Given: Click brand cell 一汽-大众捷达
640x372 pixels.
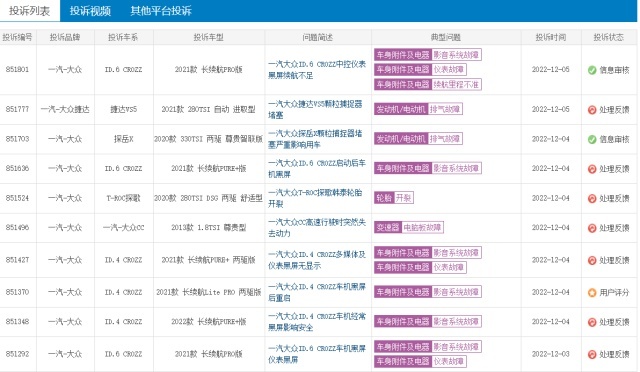Looking at the screenshot, I should pyautogui.click(x=65, y=109).
